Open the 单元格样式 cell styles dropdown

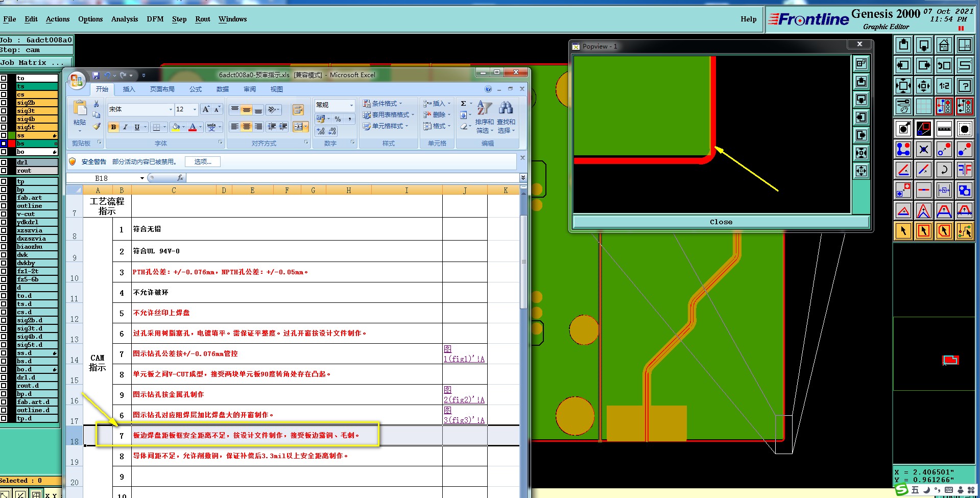click(386, 126)
